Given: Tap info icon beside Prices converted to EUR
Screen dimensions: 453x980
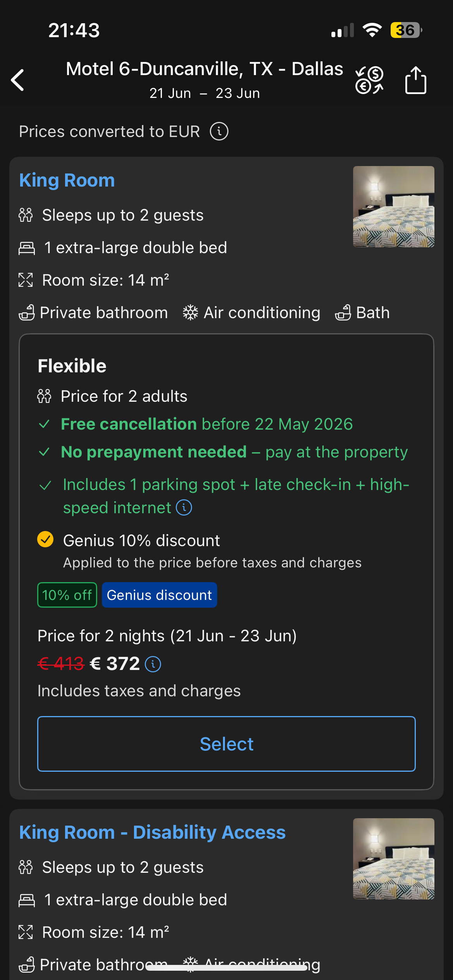Looking at the screenshot, I should click(219, 132).
